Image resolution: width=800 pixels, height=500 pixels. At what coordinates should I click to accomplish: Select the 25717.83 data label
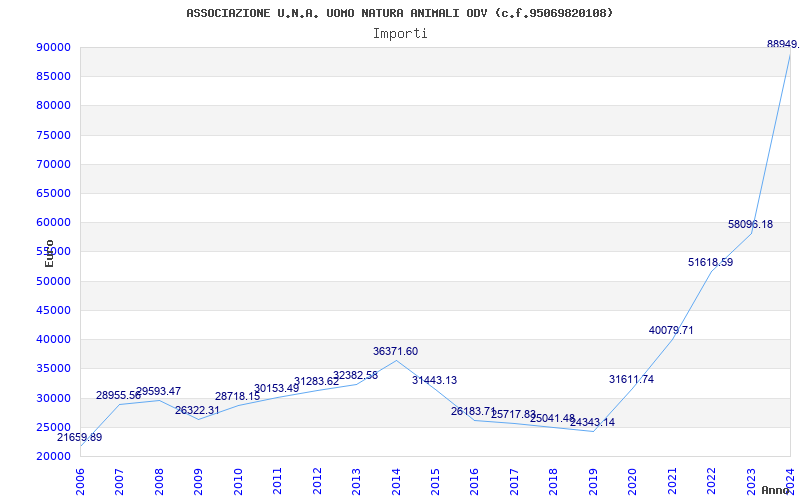[x=513, y=414]
